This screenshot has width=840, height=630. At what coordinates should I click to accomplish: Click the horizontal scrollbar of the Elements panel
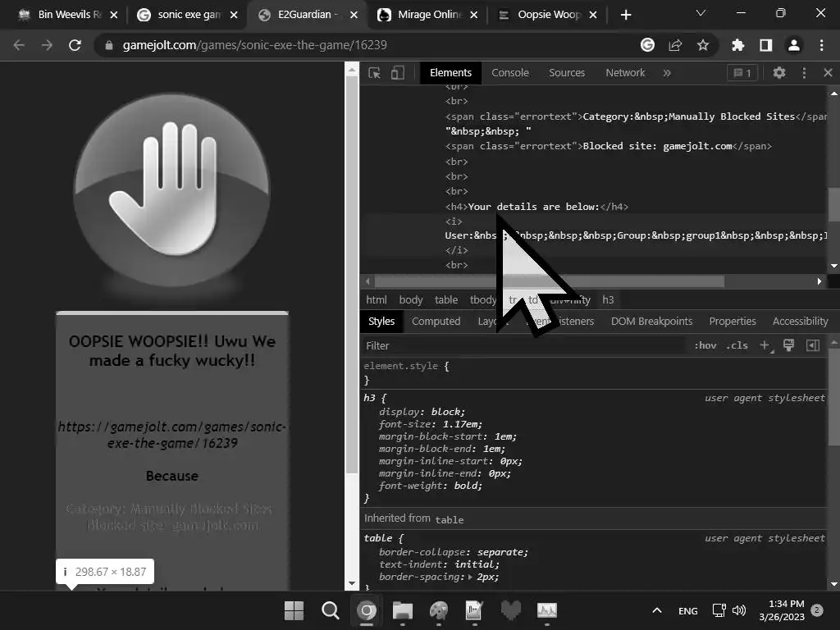click(x=549, y=281)
